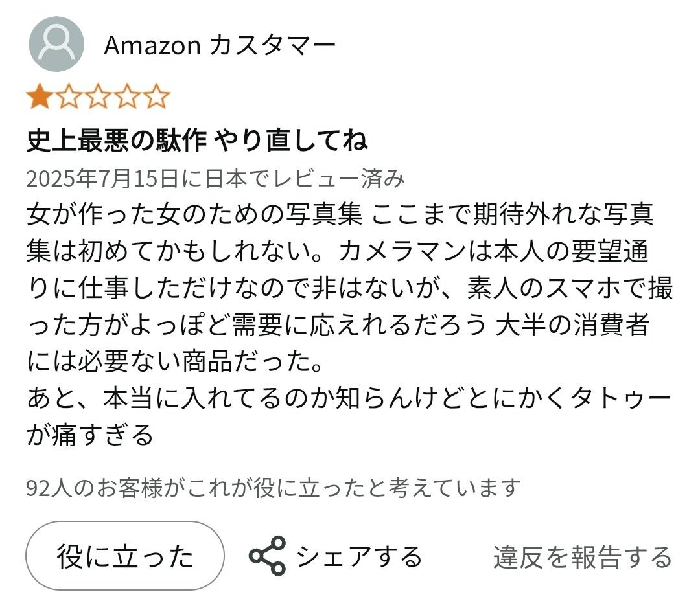
Task: Click the third empty rating star
Action: 99,96
